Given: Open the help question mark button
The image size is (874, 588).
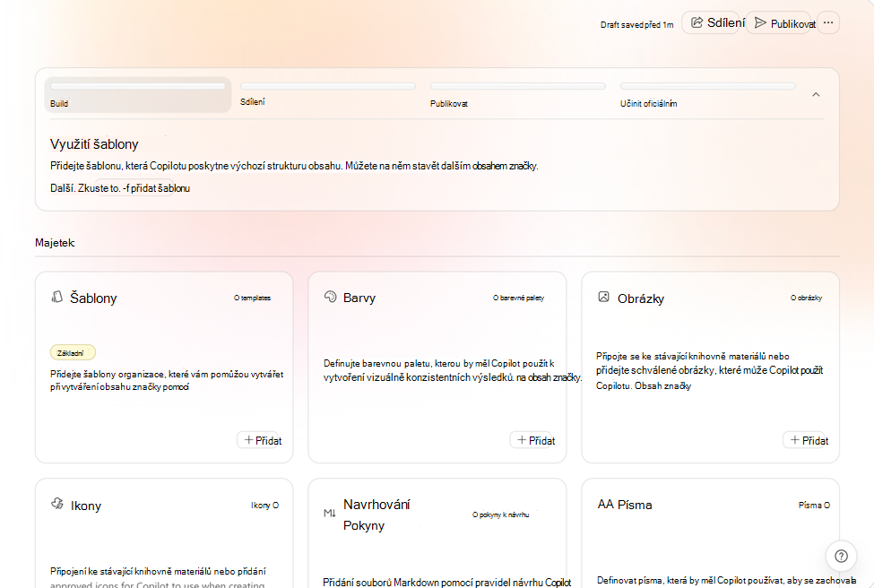Looking at the screenshot, I should (841, 556).
